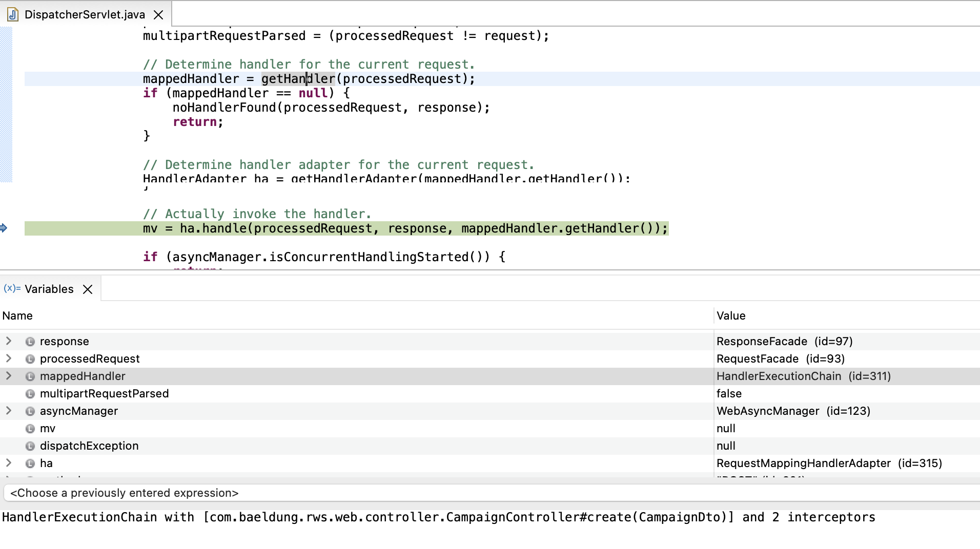Click the icon next to dispatchException
This screenshot has height=549, width=980.
(30, 446)
